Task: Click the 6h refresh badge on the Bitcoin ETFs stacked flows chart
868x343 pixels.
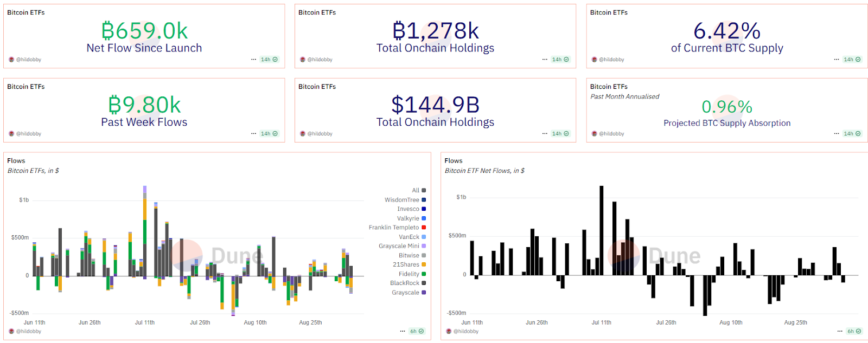Action: coord(417,331)
